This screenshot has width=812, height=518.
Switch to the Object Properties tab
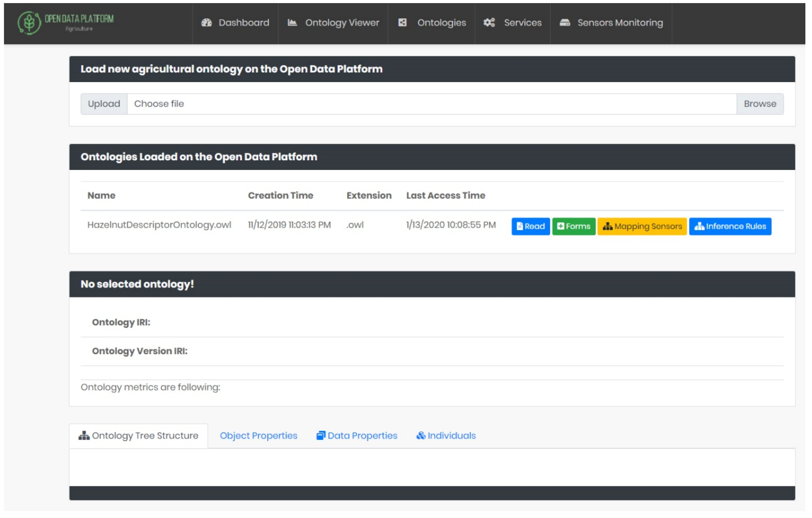[258, 435]
